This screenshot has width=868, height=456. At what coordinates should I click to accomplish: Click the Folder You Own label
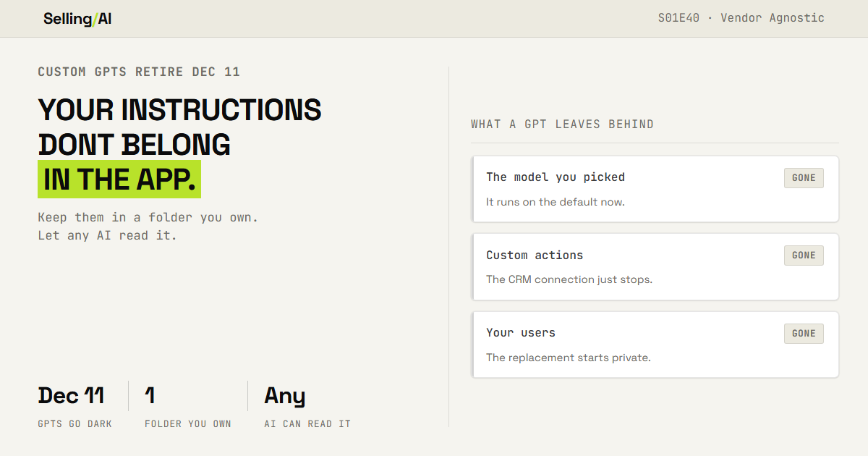point(188,424)
